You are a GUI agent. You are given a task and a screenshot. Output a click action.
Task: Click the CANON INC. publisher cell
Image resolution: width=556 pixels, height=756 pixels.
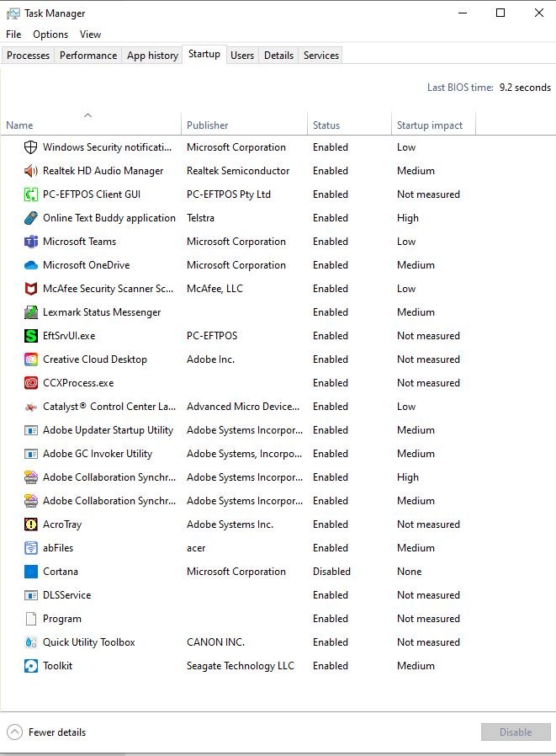(216, 642)
